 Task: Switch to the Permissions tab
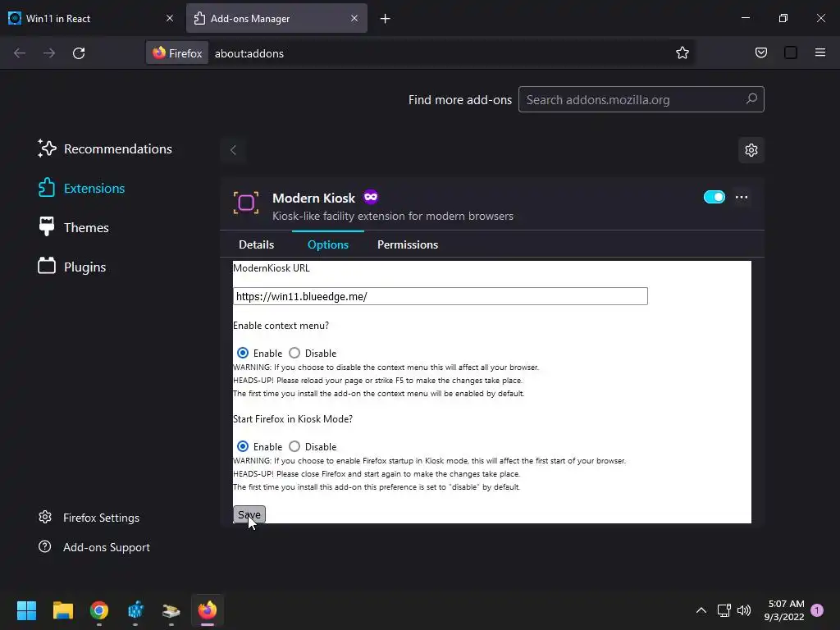click(x=408, y=244)
